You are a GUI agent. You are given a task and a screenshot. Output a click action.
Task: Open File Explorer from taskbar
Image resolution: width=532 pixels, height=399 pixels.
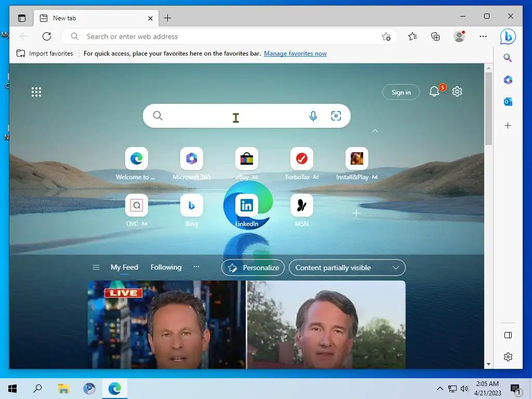click(x=63, y=389)
